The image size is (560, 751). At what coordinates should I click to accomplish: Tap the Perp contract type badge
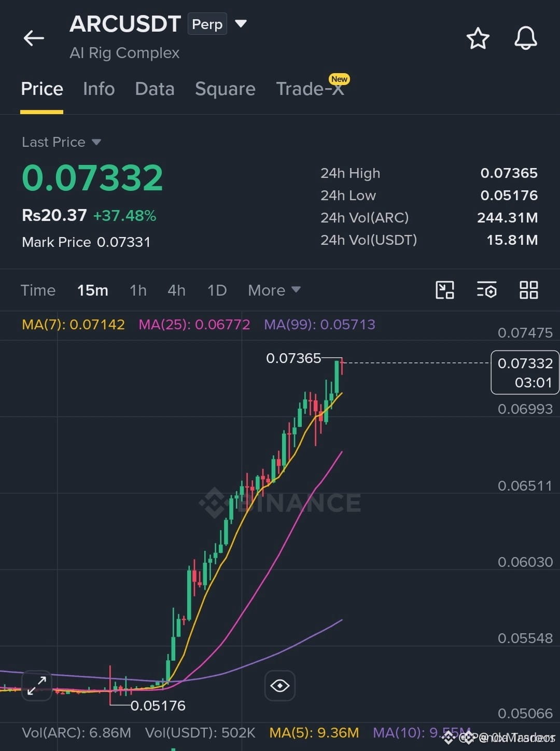207,24
